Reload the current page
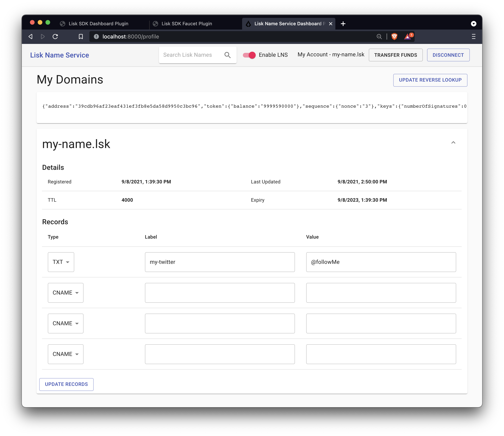The image size is (504, 436). tap(55, 37)
